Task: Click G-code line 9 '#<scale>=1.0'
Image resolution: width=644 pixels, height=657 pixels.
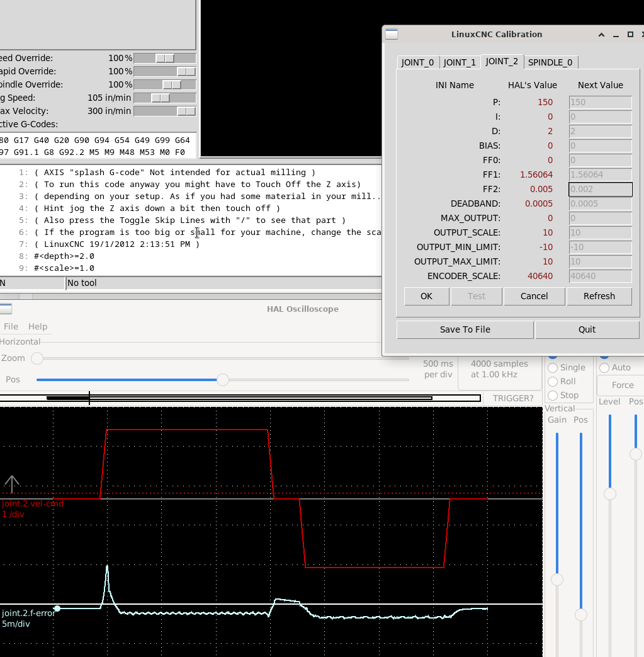Action: [x=64, y=268]
